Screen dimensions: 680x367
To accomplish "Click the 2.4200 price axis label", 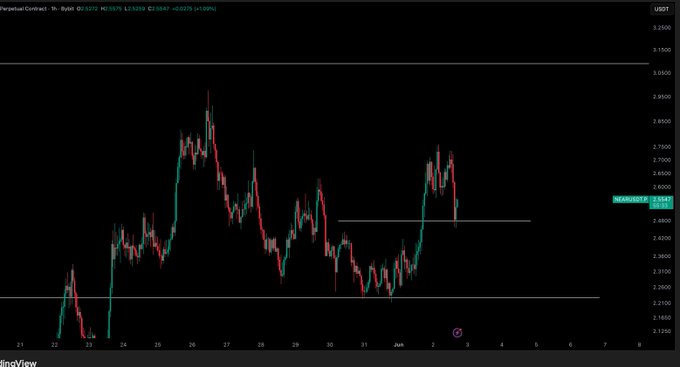I will pos(661,238).
